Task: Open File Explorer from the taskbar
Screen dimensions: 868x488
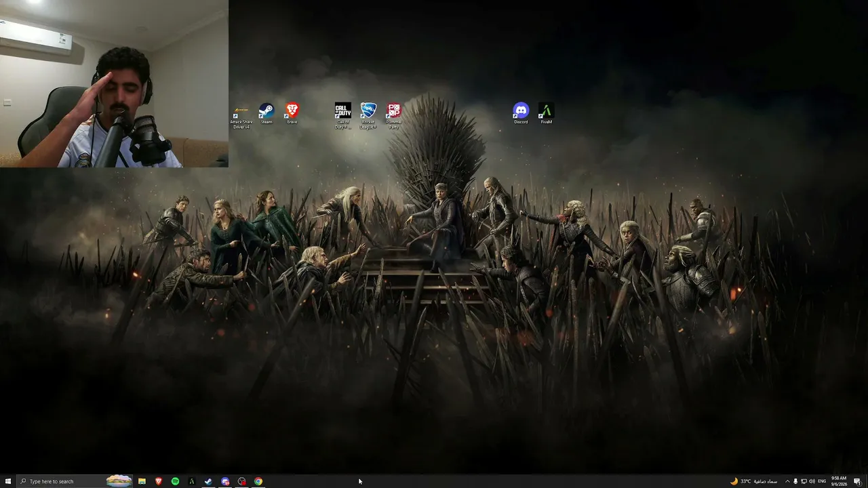Action: (x=142, y=481)
